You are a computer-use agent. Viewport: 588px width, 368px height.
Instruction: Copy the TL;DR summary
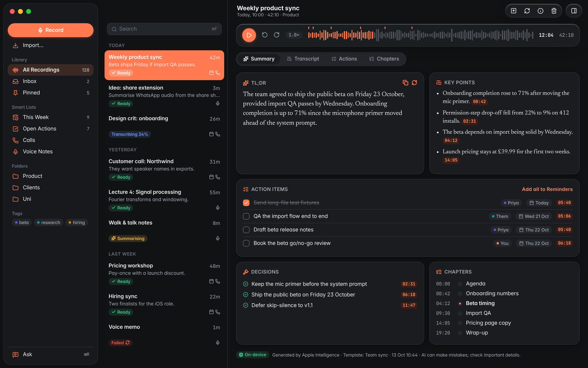(405, 83)
